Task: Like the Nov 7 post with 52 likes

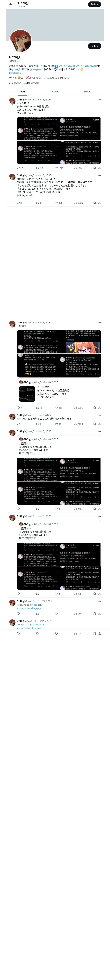Action: (58, 424)
